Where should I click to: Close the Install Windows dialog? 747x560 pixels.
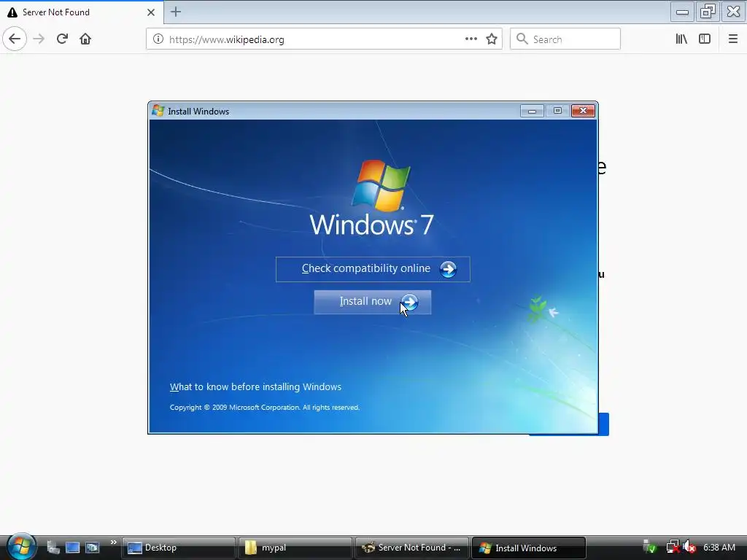click(x=583, y=111)
